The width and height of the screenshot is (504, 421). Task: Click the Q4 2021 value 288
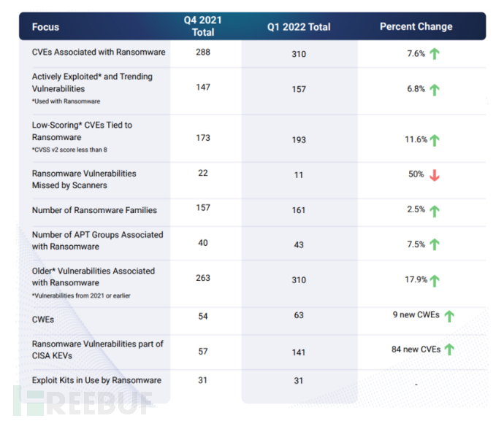click(203, 53)
